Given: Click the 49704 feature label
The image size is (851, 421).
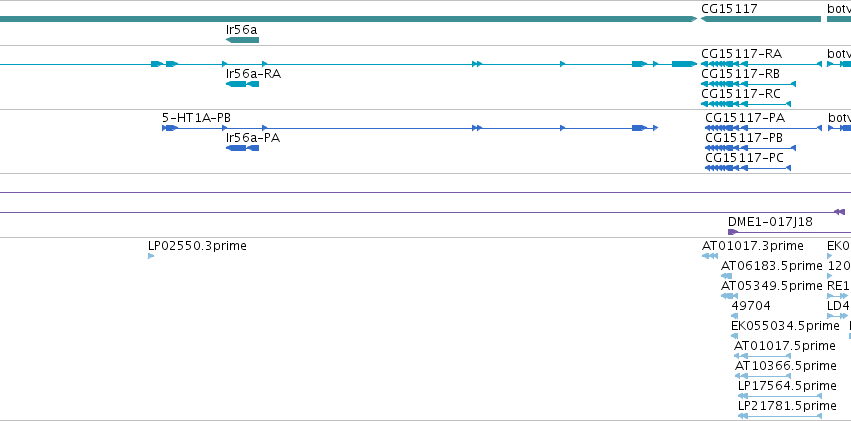Looking at the screenshot, I should 751,306.
